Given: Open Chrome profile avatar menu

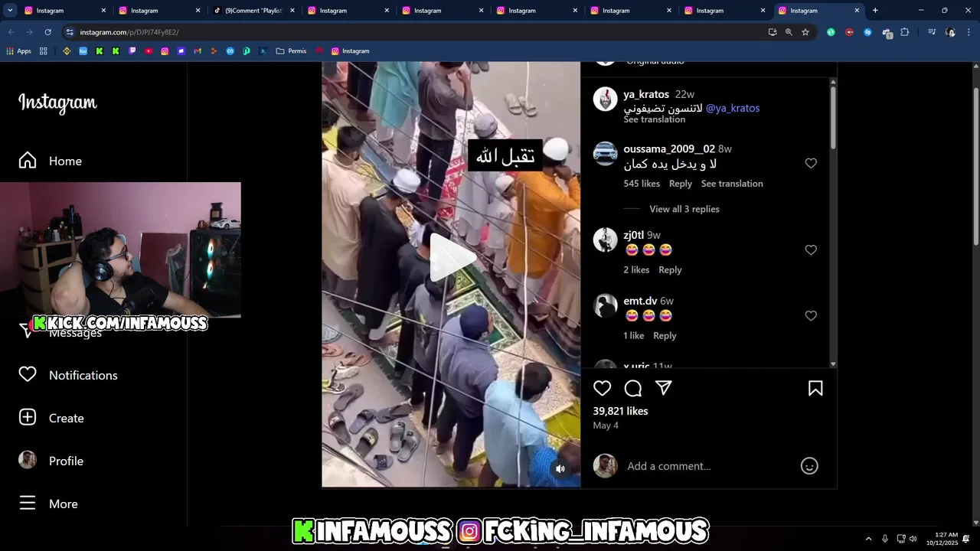Looking at the screenshot, I should 950,32.
